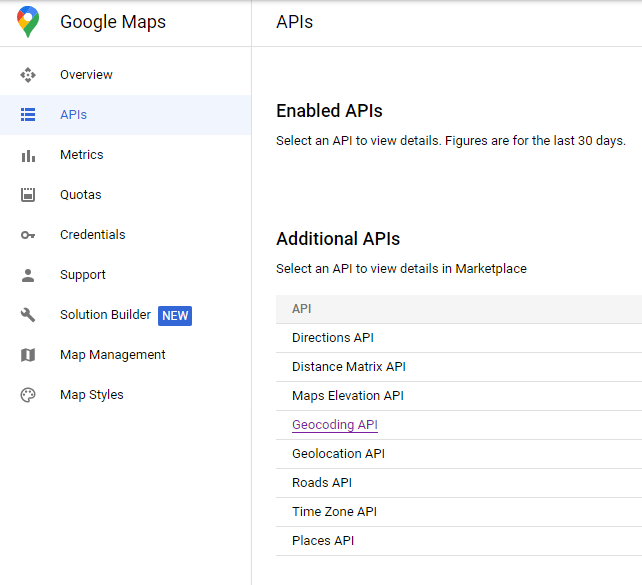Click the Overview diamond icon

28,75
